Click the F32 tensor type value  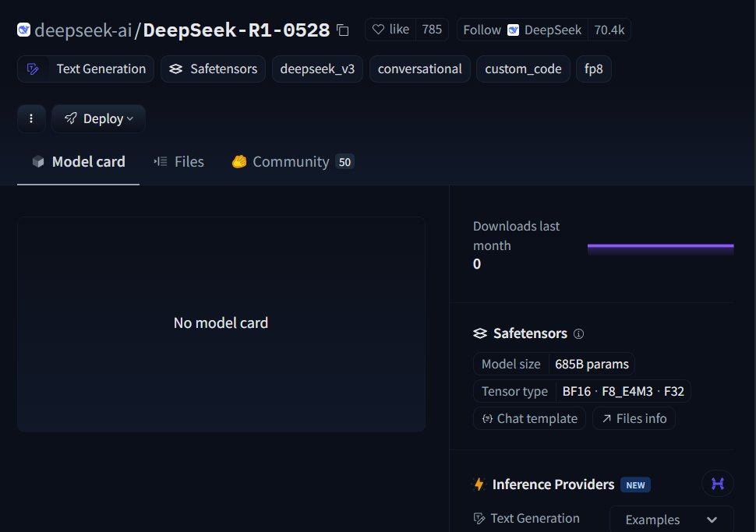(674, 391)
